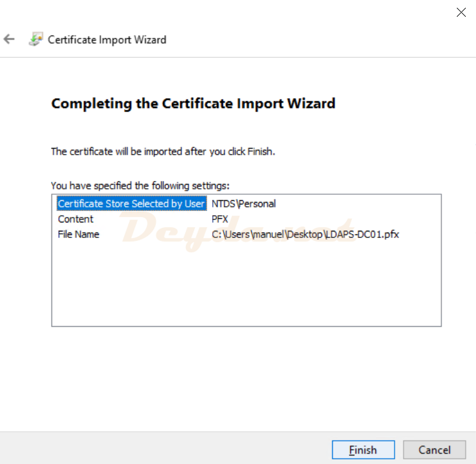
Task: Select the Certificate Store Selected by User row
Action: tap(131, 204)
